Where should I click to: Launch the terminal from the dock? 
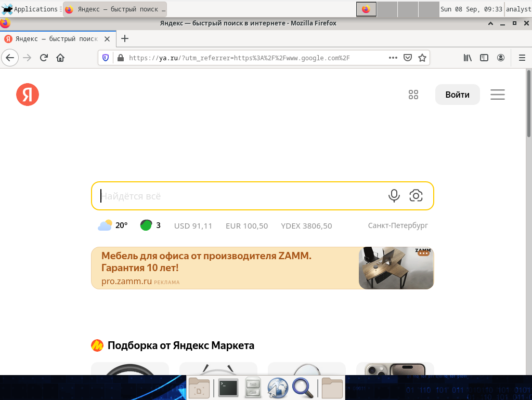pos(228,388)
